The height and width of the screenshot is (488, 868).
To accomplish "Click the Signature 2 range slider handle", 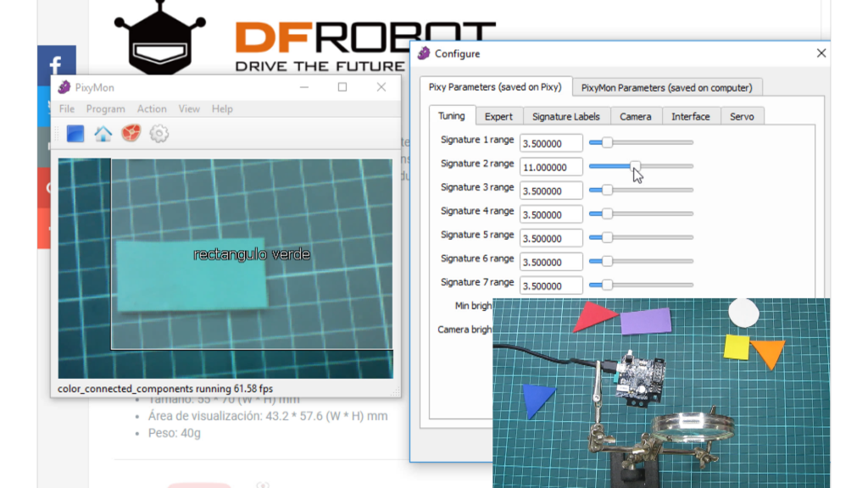I will click(635, 167).
